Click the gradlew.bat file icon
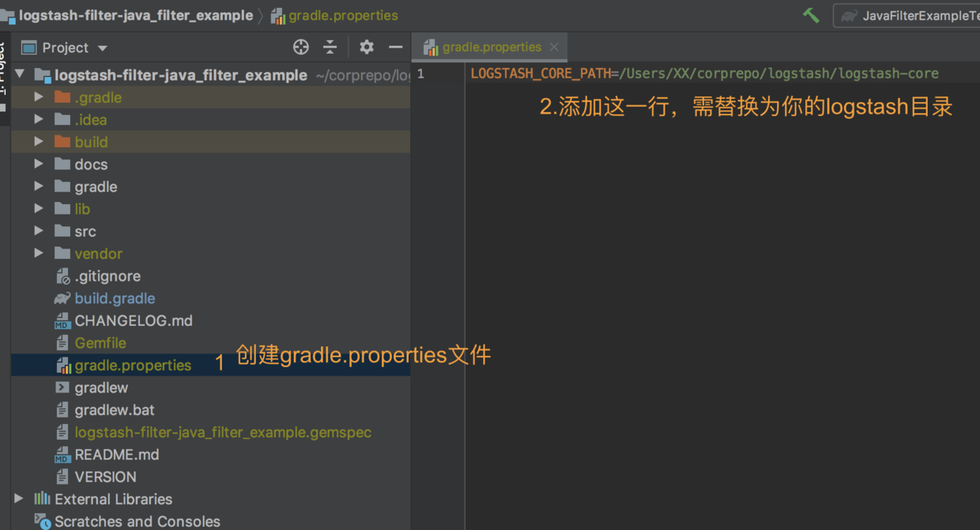The height and width of the screenshot is (530, 980). 62,410
